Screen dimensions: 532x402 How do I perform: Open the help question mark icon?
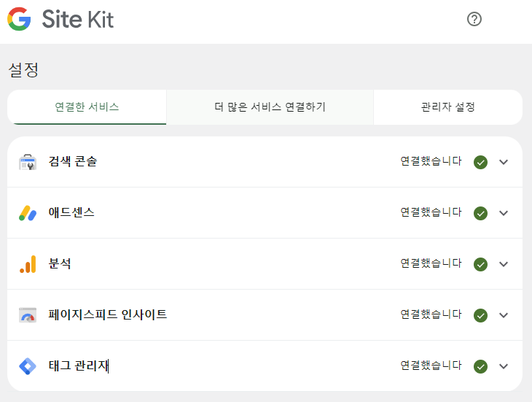(x=474, y=19)
